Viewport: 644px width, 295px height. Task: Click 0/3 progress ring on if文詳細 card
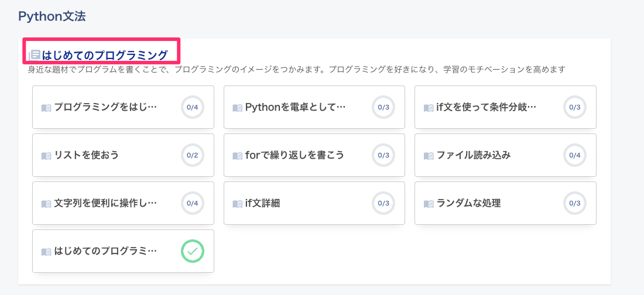[x=383, y=203]
